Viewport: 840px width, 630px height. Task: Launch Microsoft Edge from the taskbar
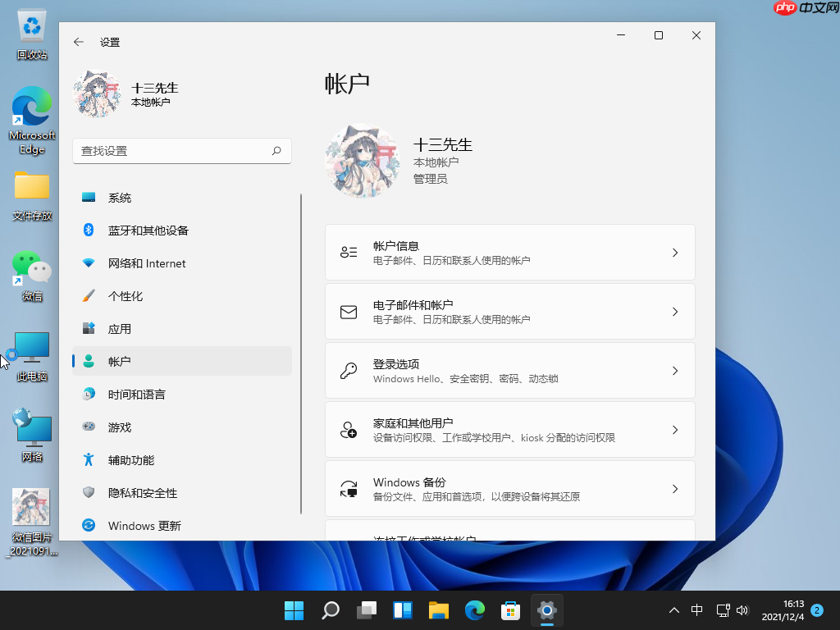click(x=474, y=610)
